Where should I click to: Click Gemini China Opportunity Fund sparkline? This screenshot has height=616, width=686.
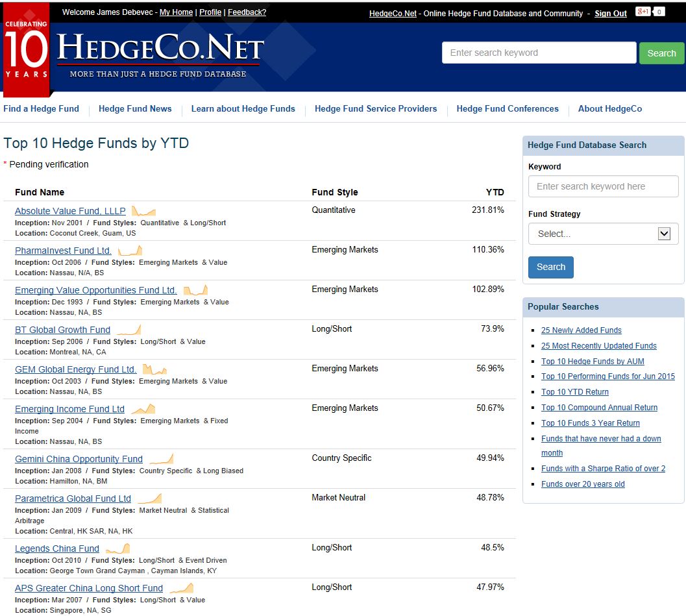(162, 459)
